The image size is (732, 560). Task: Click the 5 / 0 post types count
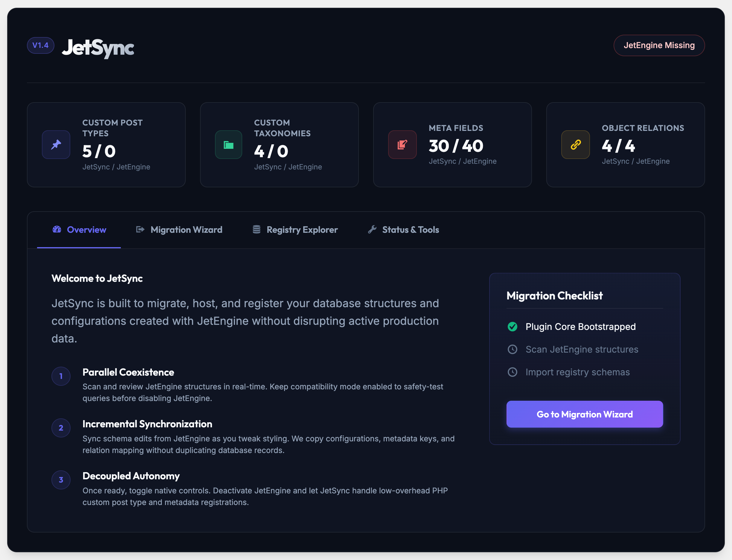(x=99, y=151)
